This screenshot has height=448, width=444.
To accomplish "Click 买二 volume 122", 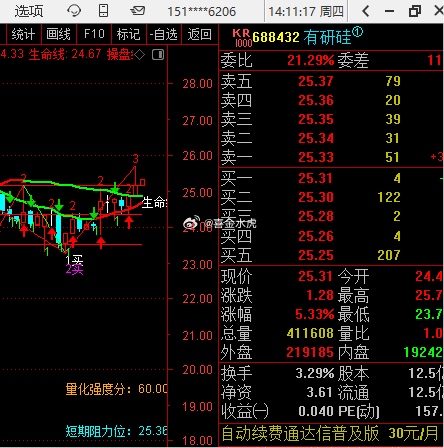I will tap(389, 197).
